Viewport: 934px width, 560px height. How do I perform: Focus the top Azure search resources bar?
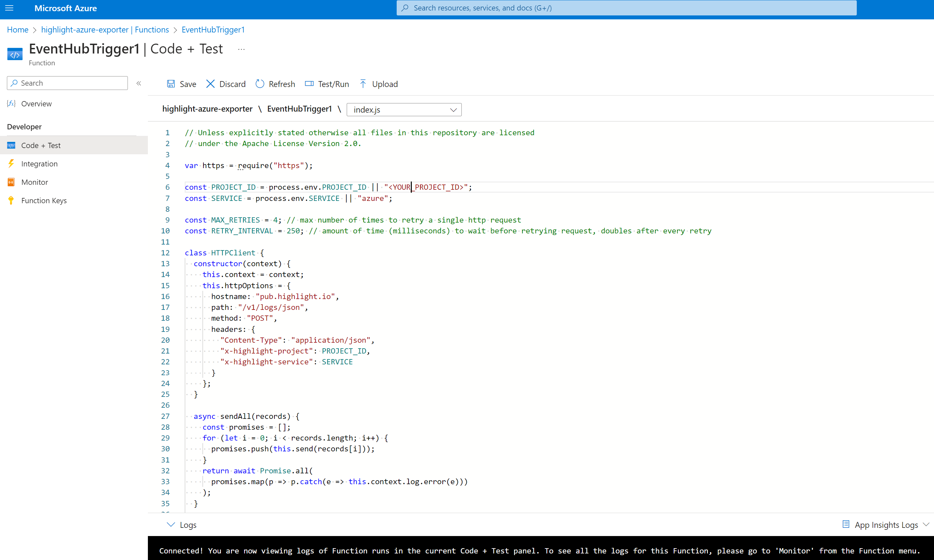[626, 8]
